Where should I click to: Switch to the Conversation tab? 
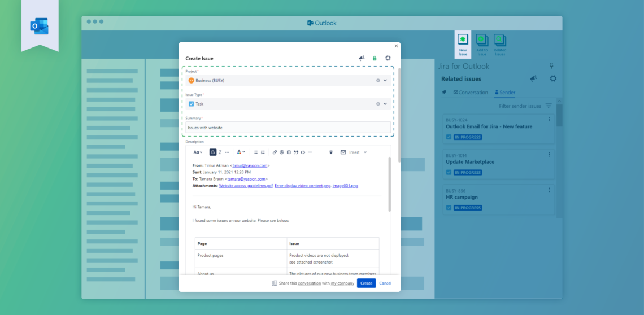tap(471, 93)
